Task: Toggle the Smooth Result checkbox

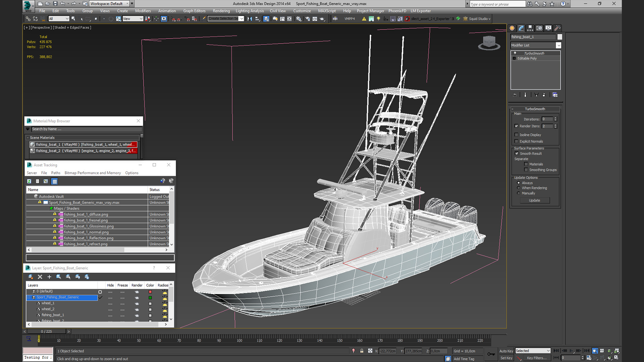Action: pyautogui.click(x=517, y=154)
